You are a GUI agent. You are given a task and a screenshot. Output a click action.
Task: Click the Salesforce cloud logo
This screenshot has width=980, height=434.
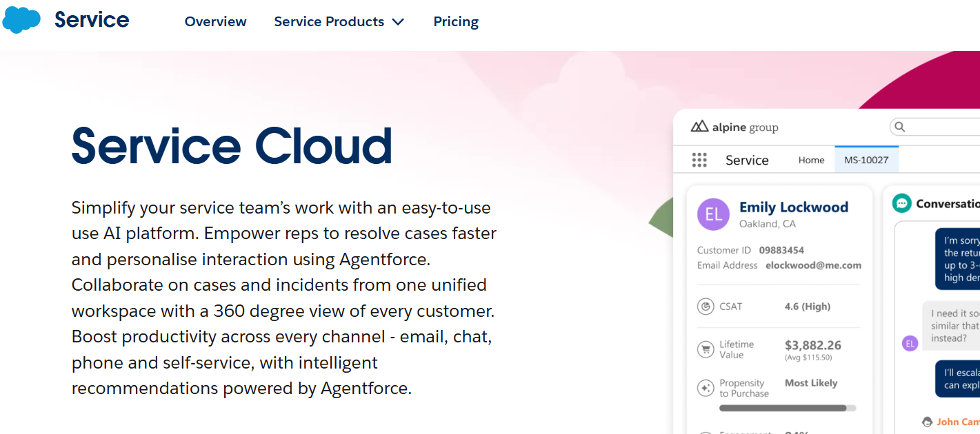coord(21,20)
